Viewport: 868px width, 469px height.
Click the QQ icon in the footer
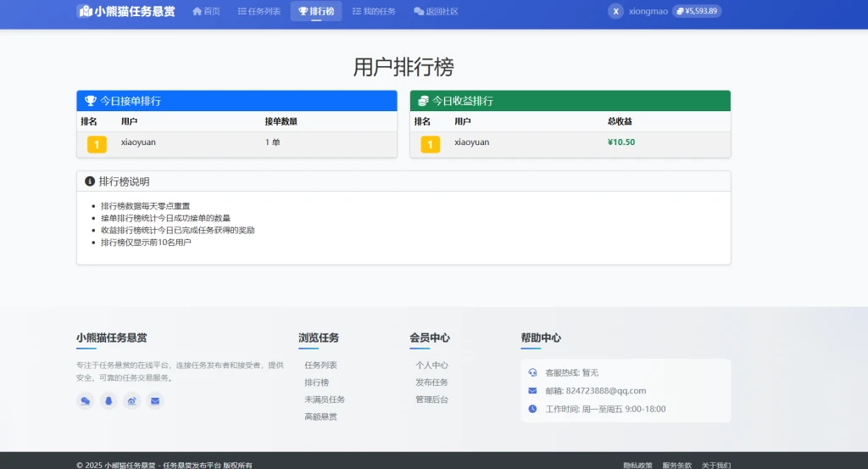point(108,401)
